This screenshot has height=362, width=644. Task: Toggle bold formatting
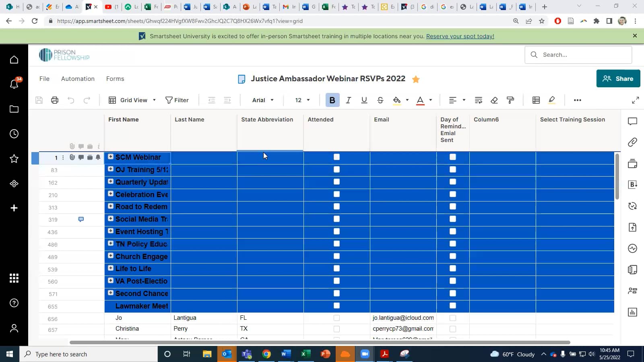coord(332,100)
